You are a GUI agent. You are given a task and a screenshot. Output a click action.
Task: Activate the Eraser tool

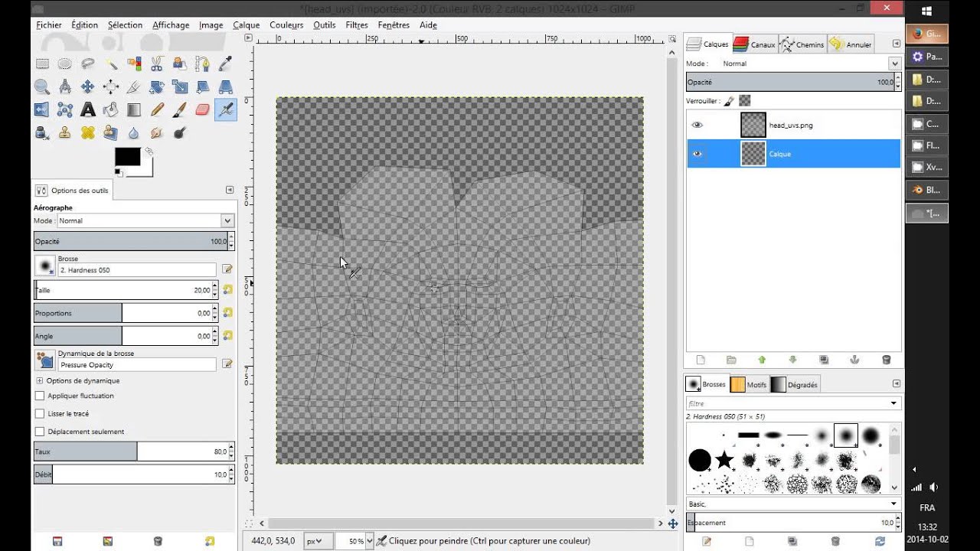(202, 109)
